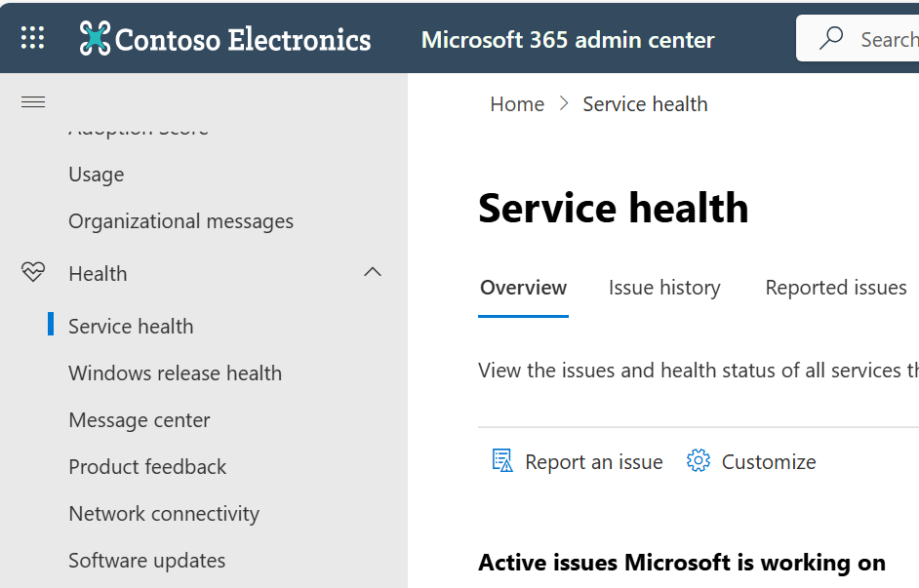Open the app launcher waffle icon
919x588 pixels.
(x=32, y=37)
